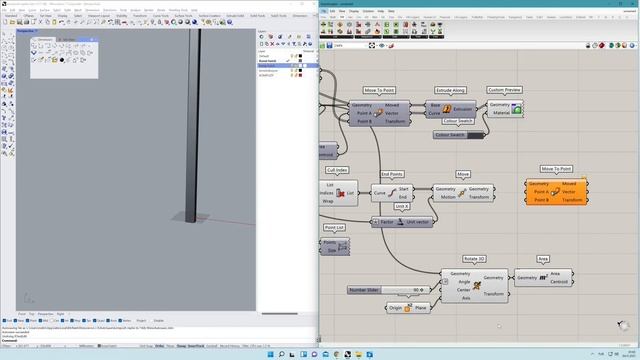Screen dimensions: 640x360
Task: Open Perspective viewport title dropdown arrow
Action: (36, 31)
